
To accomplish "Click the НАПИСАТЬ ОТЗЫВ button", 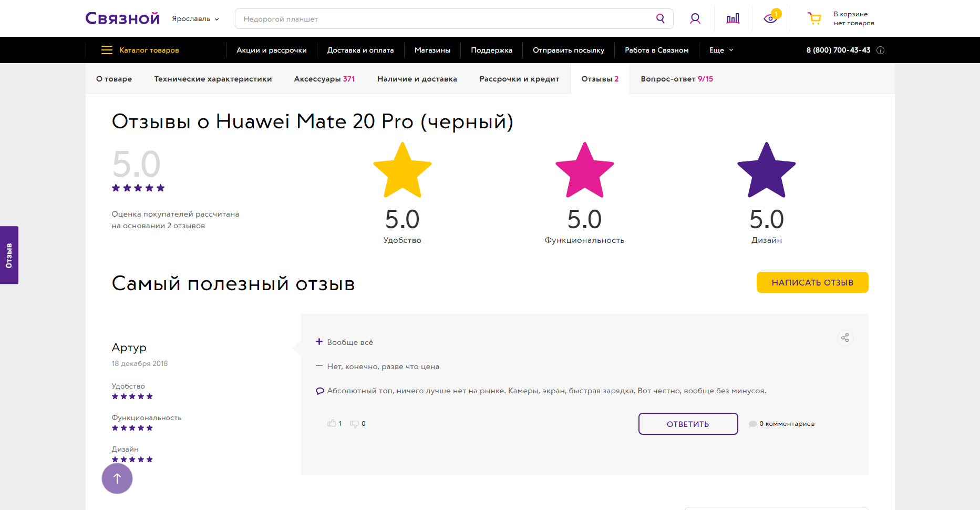I will pos(812,282).
